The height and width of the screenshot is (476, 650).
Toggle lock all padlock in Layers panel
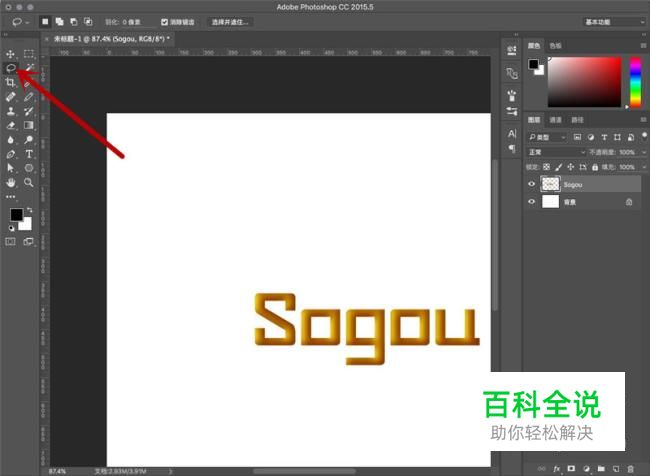tap(595, 167)
